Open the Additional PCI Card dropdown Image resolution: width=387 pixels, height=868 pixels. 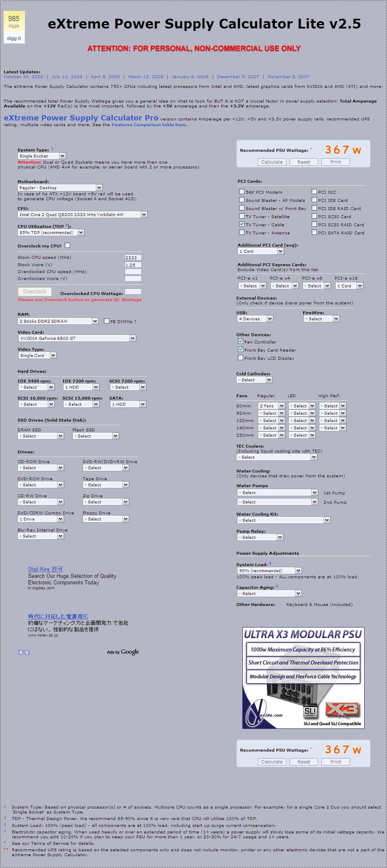pos(260,251)
